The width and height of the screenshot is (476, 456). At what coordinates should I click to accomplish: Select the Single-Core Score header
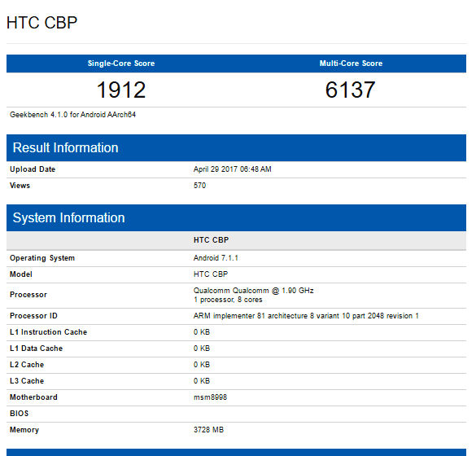[x=121, y=64]
